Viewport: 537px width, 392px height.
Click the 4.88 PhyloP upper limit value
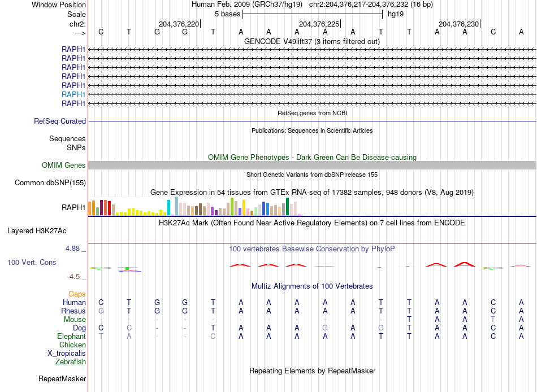(72, 249)
